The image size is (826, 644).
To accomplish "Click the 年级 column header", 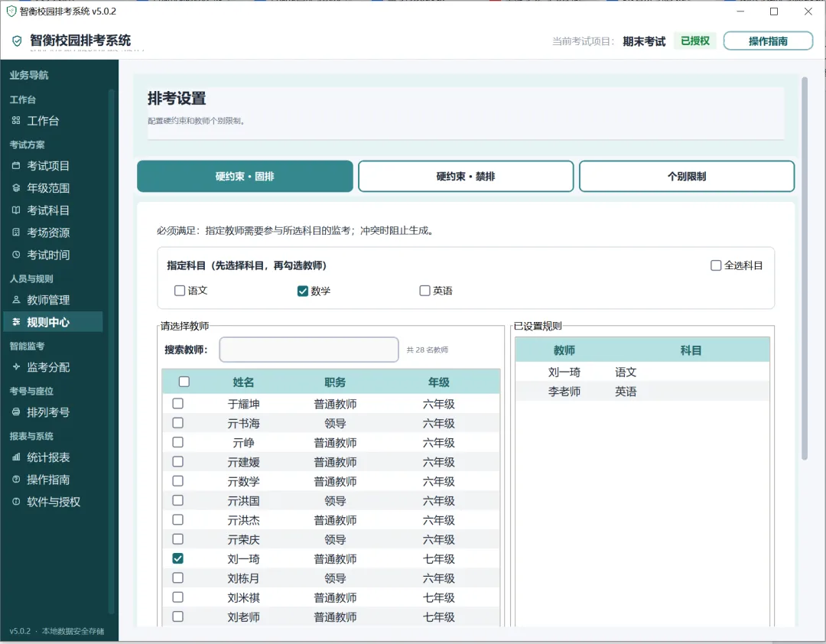I will click(x=439, y=382).
